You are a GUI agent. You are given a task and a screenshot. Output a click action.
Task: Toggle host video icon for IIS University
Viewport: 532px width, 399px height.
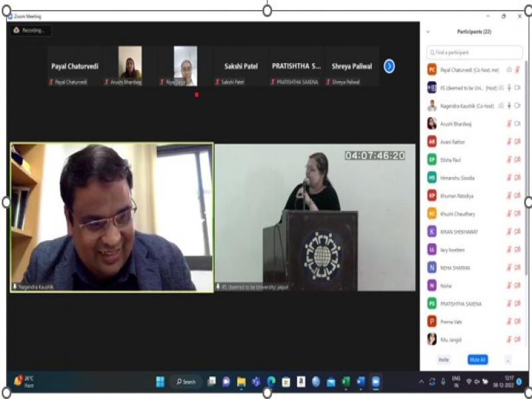[x=517, y=88]
